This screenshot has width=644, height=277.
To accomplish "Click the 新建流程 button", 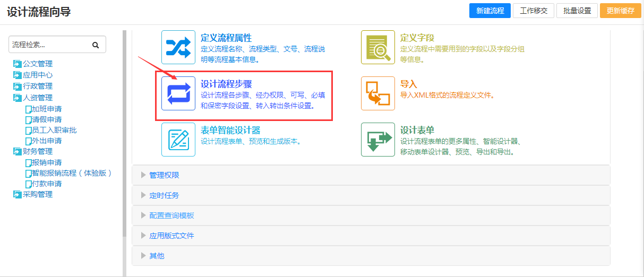I will click(x=490, y=11).
